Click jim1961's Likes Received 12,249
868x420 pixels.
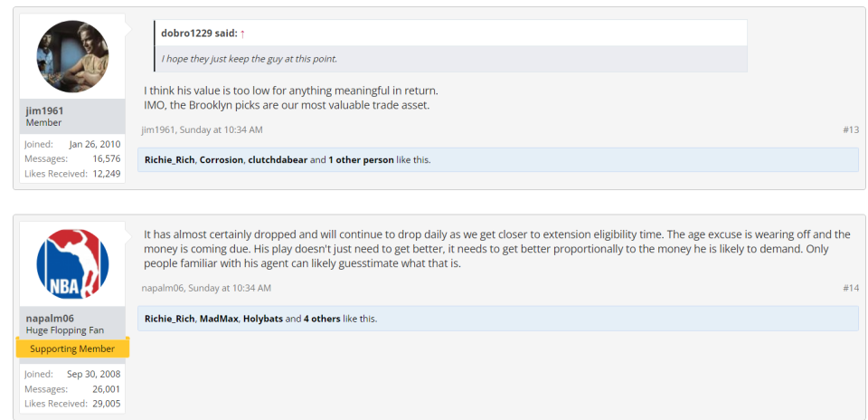click(107, 174)
